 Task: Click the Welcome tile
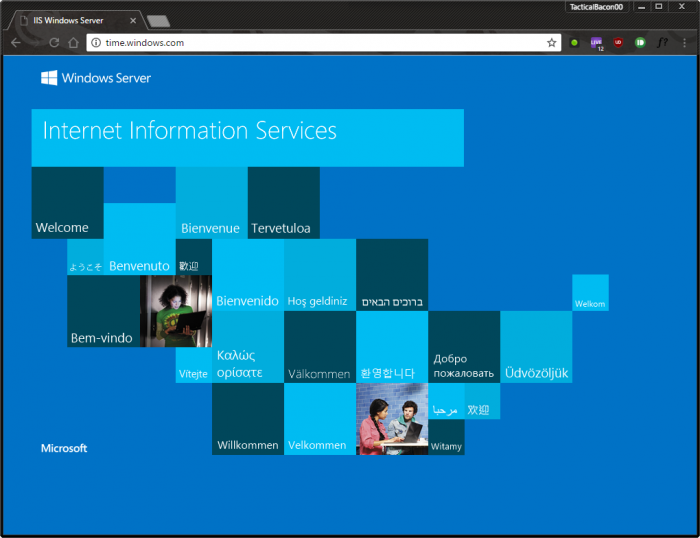[x=67, y=203]
